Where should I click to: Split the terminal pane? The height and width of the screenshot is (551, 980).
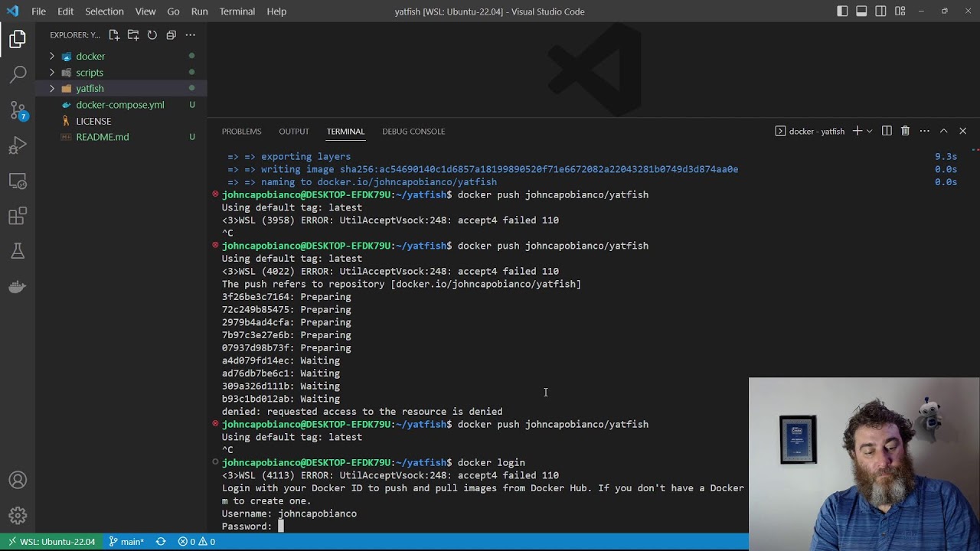pyautogui.click(x=887, y=131)
